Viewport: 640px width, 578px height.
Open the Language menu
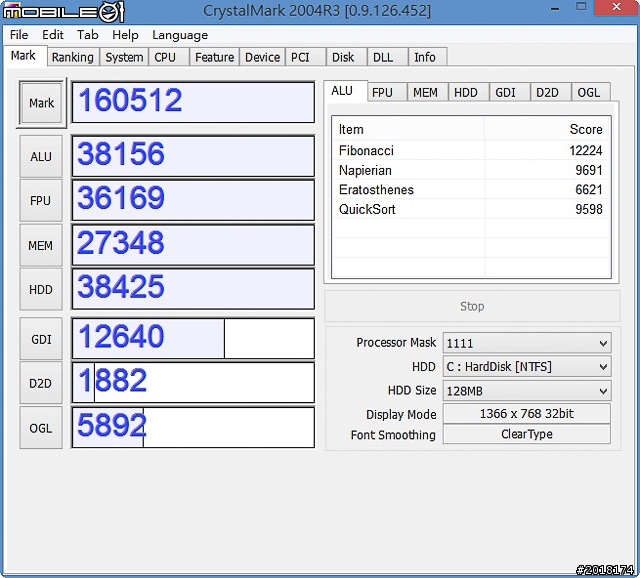tap(180, 35)
